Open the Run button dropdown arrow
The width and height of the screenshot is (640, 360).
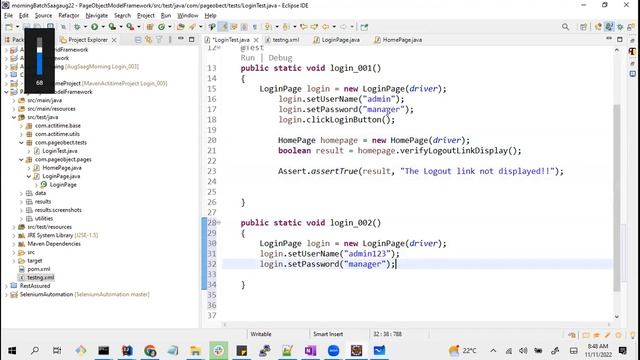tap(102, 27)
